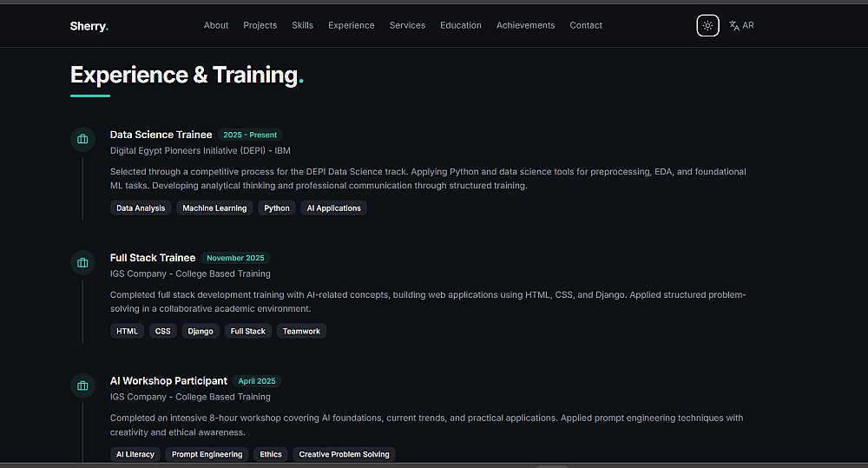This screenshot has width=868, height=468.
Task: Click the Digital Egypt Pioneers Initiative (DEPI) - IBM text
Action: pos(200,151)
